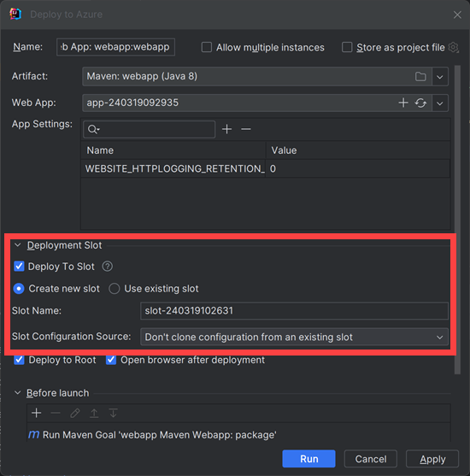Refresh the Web App list
Image resolution: width=470 pixels, height=476 pixels.
[420, 103]
